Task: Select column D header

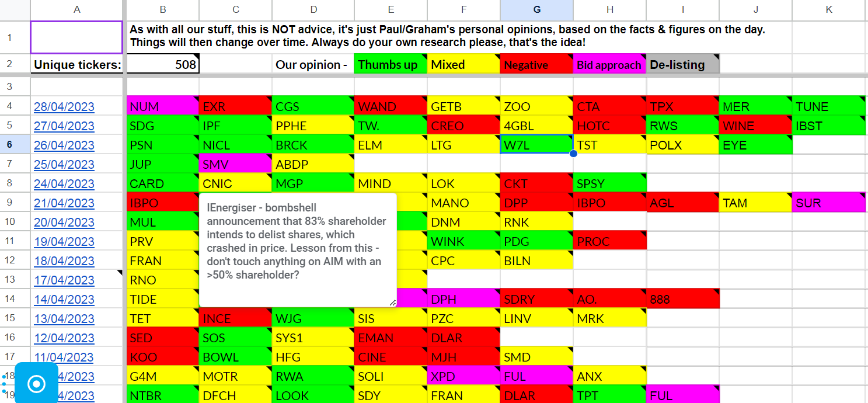Action: (313, 9)
